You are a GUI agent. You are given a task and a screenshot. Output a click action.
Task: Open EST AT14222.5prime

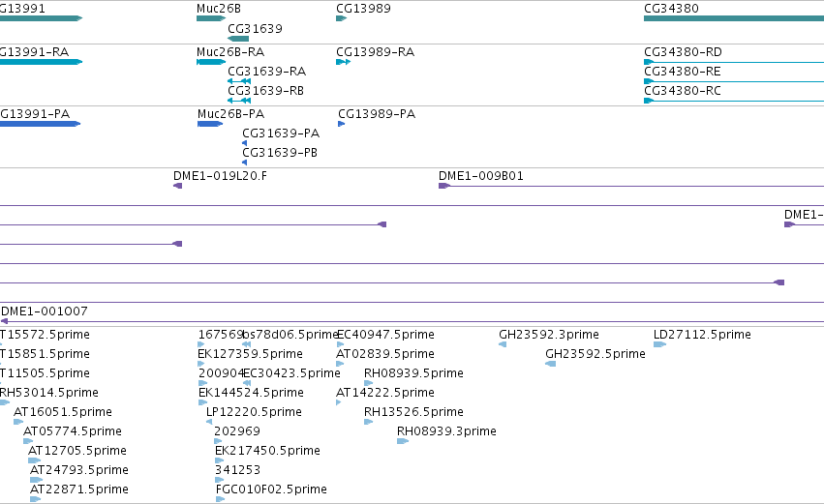[385, 393]
